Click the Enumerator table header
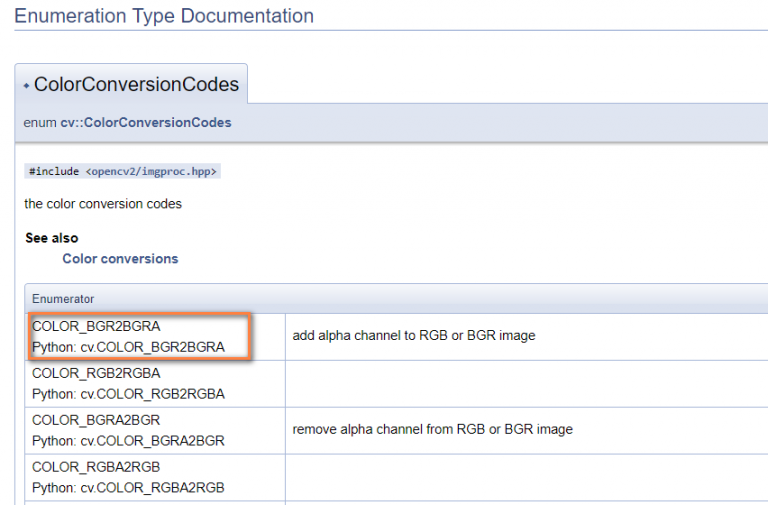The image size is (768, 505). click(63, 298)
